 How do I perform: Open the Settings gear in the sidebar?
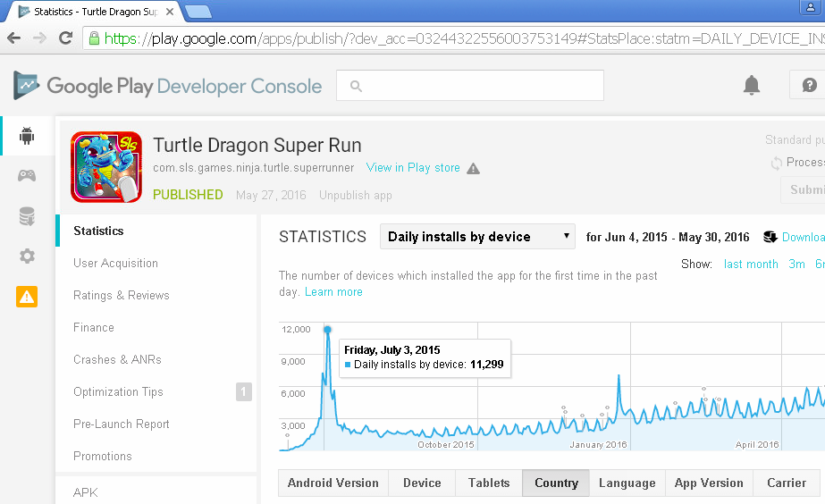[x=27, y=256]
